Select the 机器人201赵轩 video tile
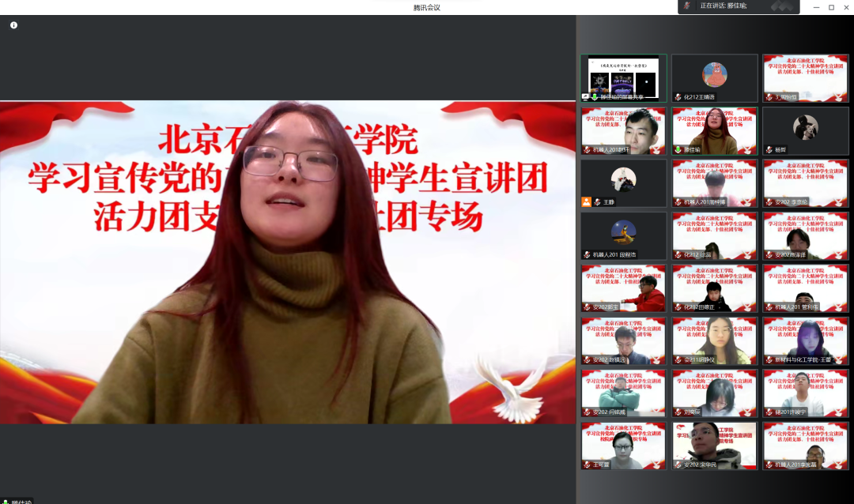The image size is (854, 504). (623, 130)
